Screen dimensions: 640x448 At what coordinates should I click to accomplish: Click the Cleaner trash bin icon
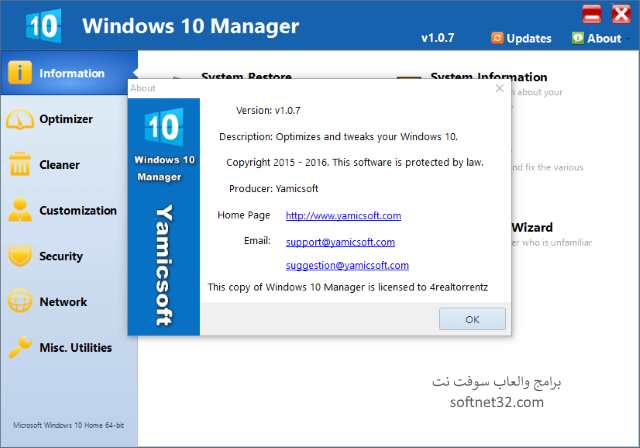pyautogui.click(x=20, y=164)
